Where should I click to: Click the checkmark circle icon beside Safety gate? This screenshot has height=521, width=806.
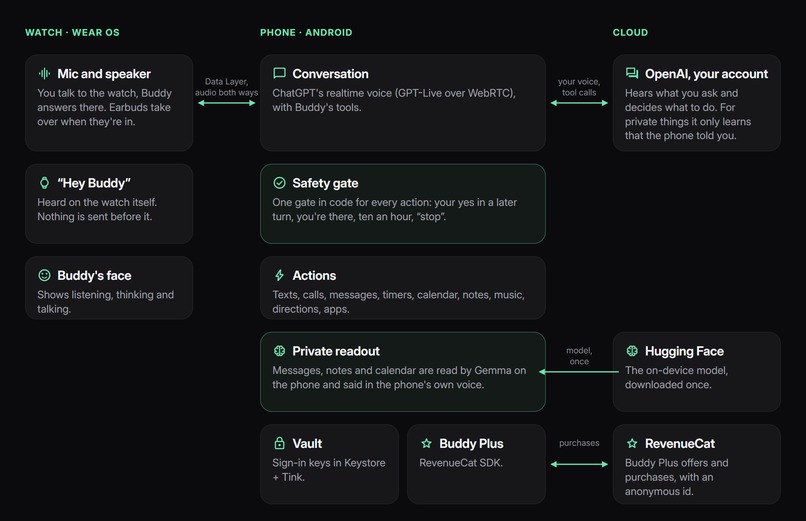pos(279,183)
